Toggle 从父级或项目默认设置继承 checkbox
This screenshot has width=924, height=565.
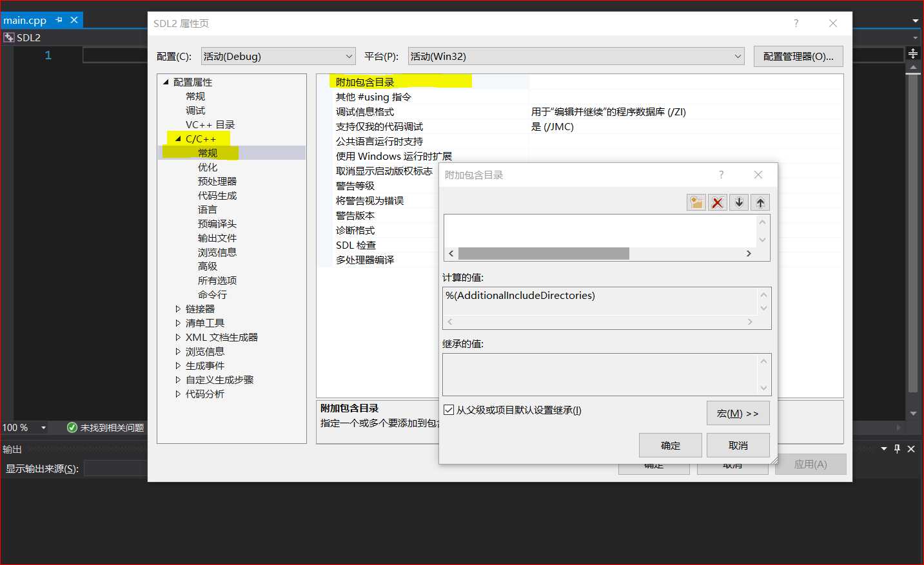pyautogui.click(x=449, y=410)
